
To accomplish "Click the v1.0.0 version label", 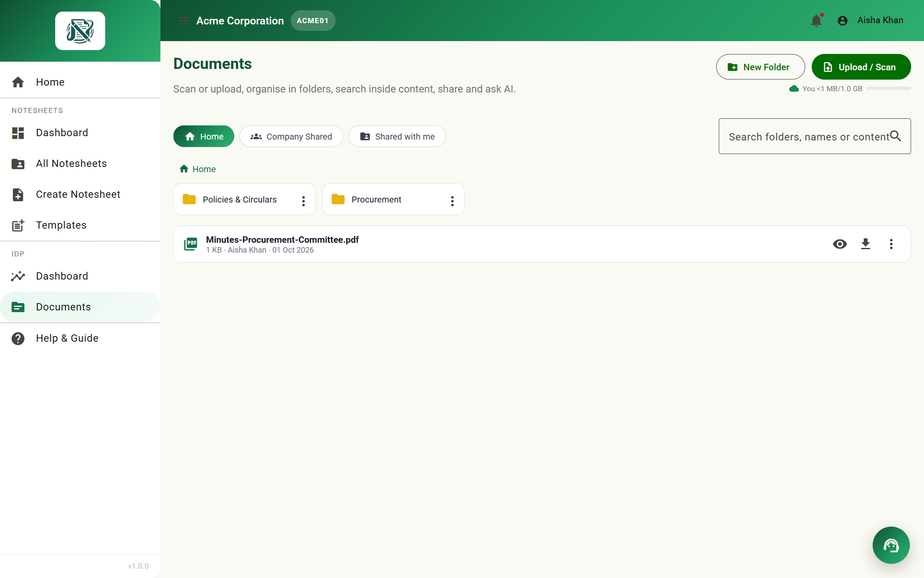I will tap(138, 566).
